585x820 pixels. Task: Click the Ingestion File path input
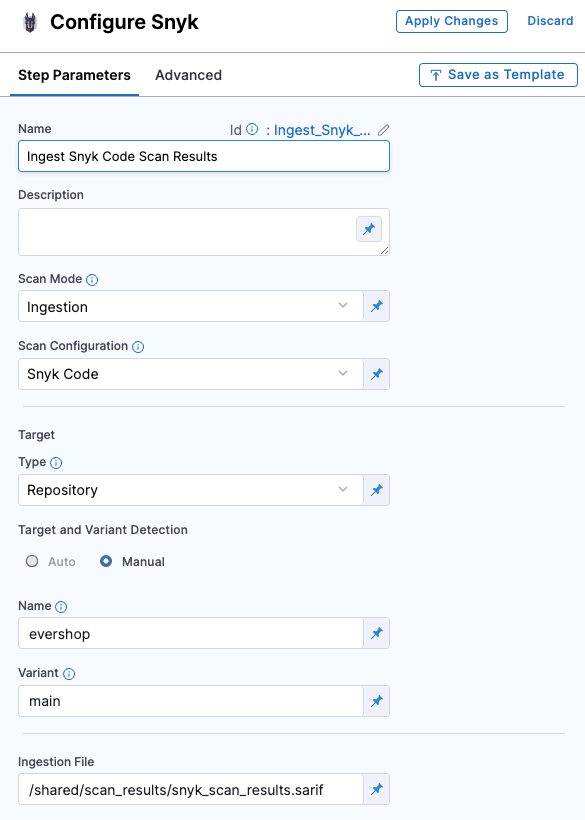[x=191, y=789]
